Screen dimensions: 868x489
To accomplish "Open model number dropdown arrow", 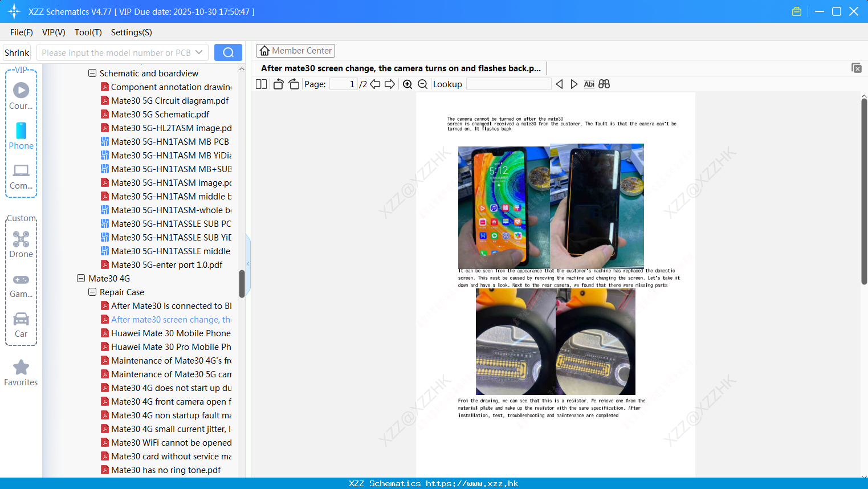I will click(199, 52).
